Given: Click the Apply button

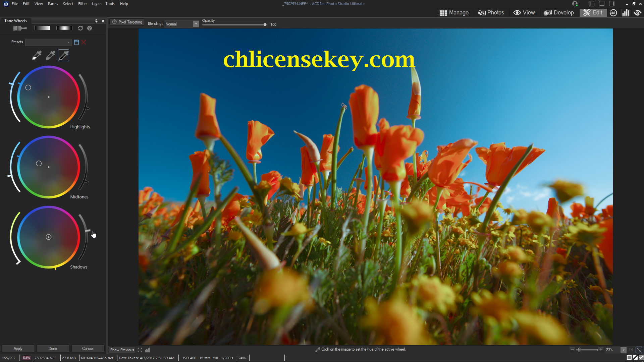Looking at the screenshot, I should click(18, 348).
